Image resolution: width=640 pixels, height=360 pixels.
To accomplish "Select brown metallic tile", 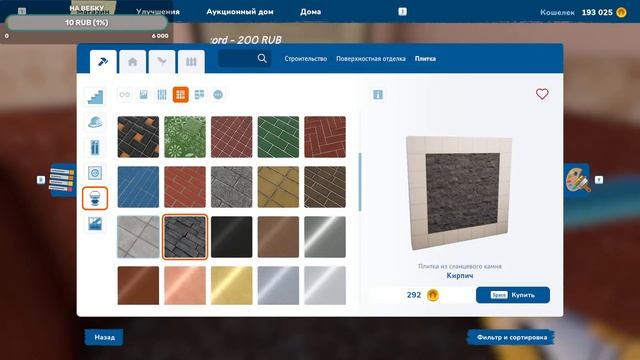I will click(x=278, y=237).
